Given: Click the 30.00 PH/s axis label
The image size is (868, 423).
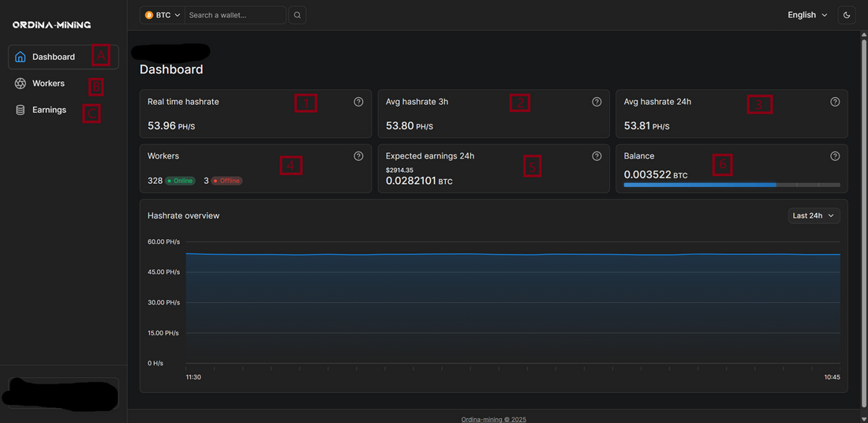Looking at the screenshot, I should 164,303.
